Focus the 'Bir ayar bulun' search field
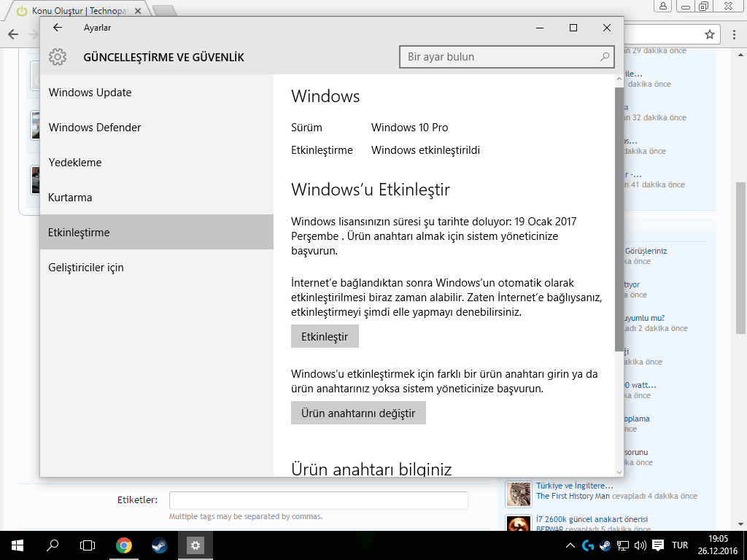The image size is (747, 560). 506,57
